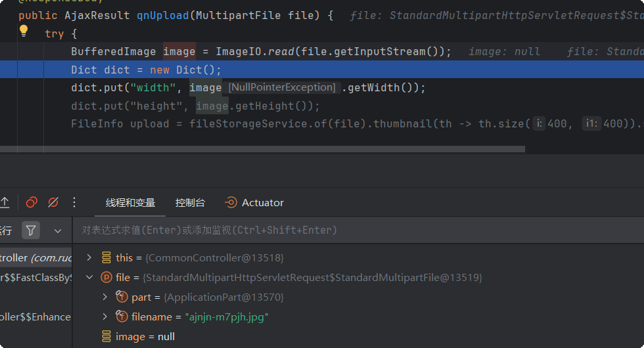This screenshot has height=348, width=644.
Task: Toggle the thread filter funnel button
Action: [31, 230]
